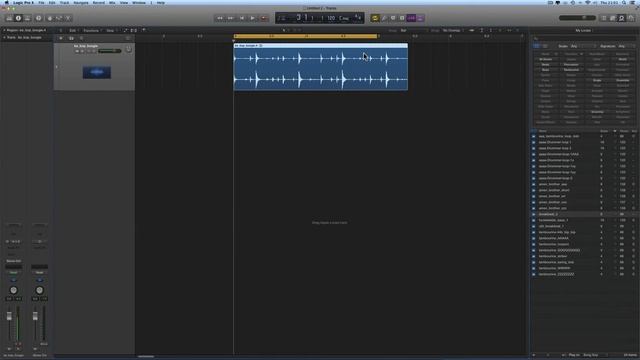This screenshot has width=640, height=360.
Task: Toggle the Global Tracks button
Action: tap(82, 38)
